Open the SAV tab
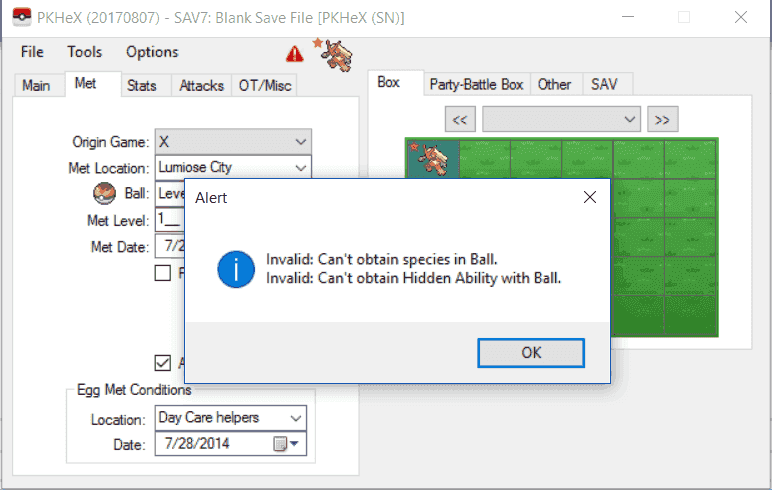The image size is (772, 490). click(604, 84)
